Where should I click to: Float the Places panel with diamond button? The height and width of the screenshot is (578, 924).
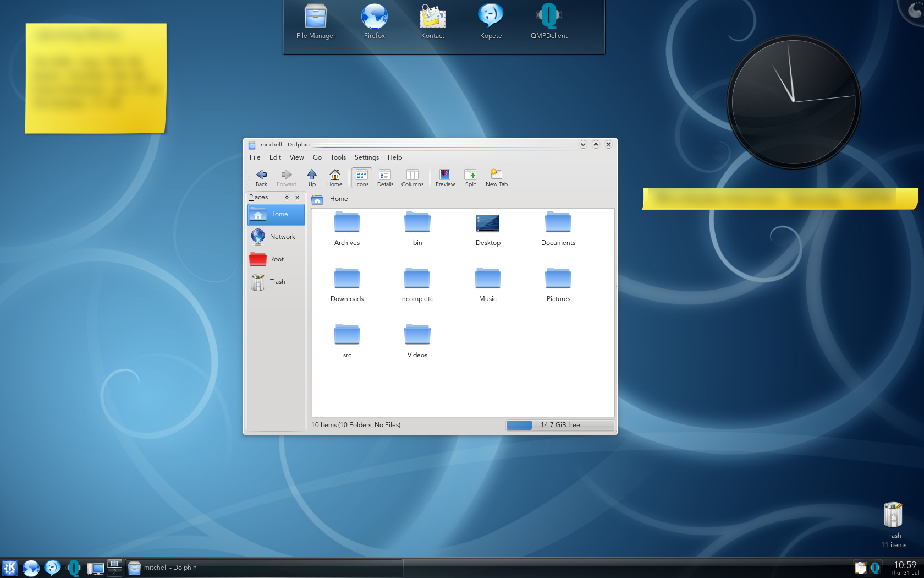tap(287, 197)
